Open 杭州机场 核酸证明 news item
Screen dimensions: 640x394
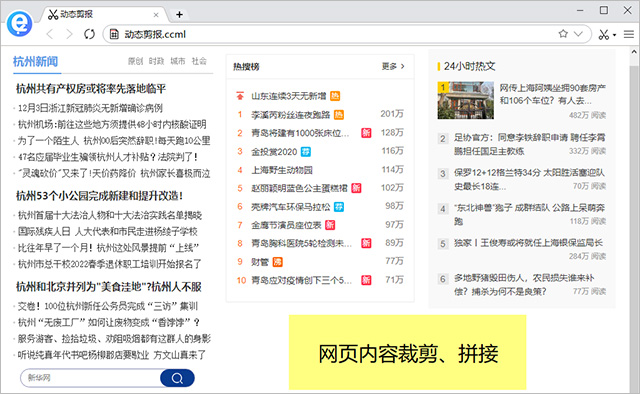(x=112, y=125)
